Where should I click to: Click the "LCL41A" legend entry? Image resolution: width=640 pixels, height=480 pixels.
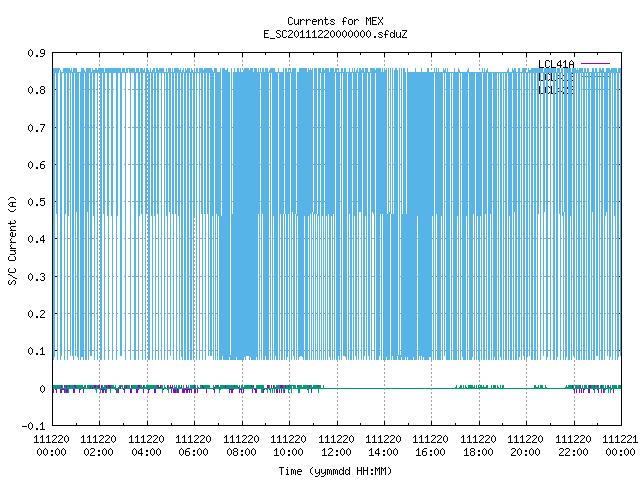(x=556, y=64)
